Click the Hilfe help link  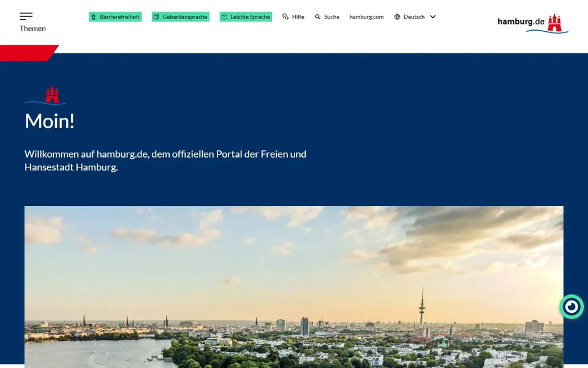coord(293,17)
